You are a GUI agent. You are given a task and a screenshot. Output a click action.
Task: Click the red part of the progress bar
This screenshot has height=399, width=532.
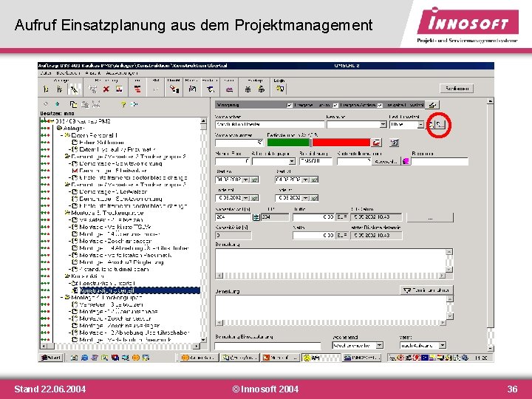341,143
